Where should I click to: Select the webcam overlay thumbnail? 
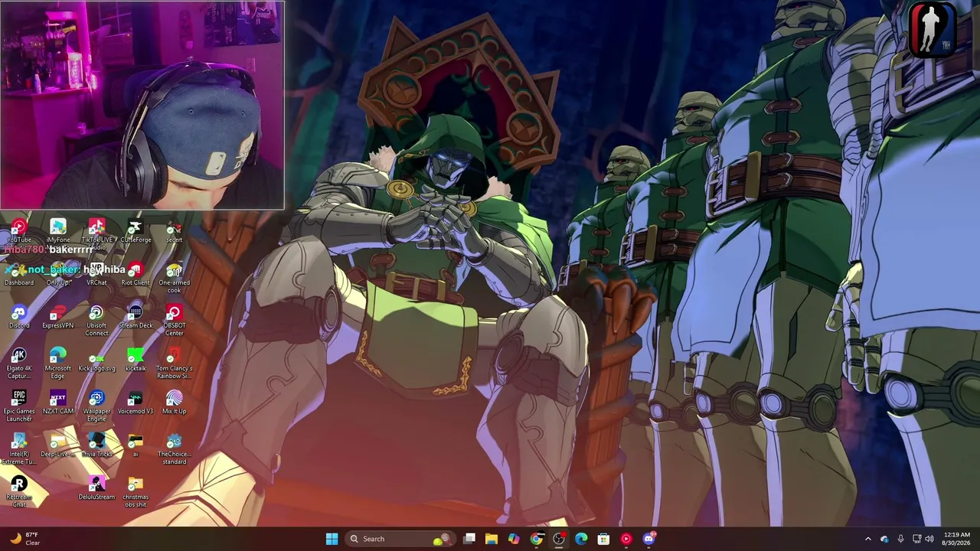[142, 105]
